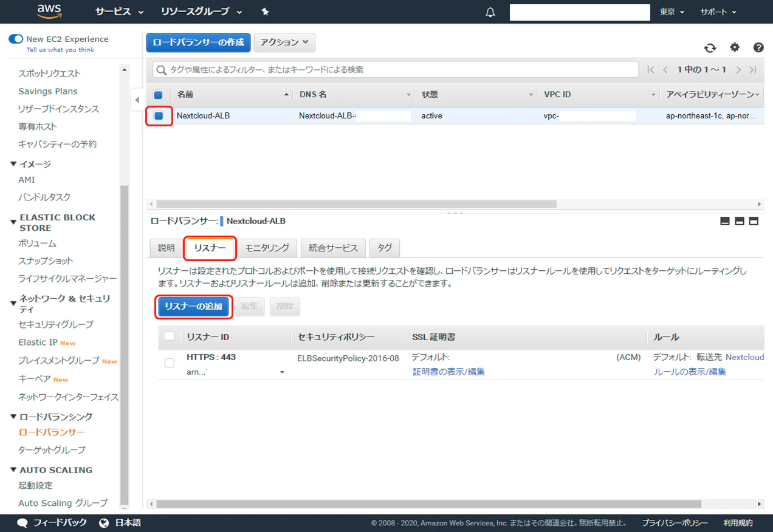Go to next results page
The image size is (773, 532).
click(x=738, y=70)
